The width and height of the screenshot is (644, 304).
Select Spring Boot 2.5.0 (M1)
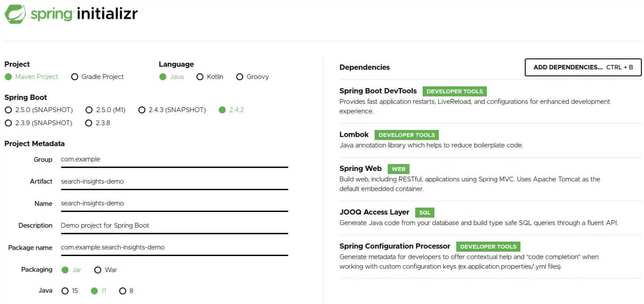point(89,110)
